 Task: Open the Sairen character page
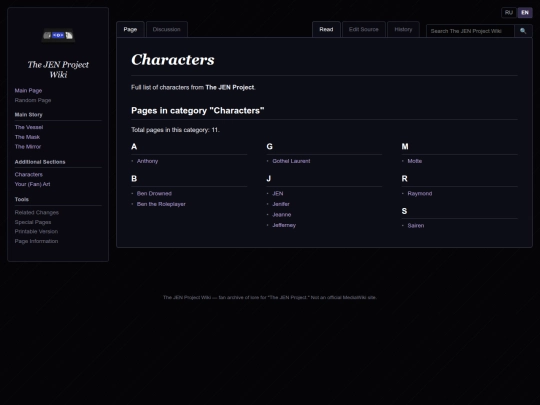pyautogui.click(x=416, y=226)
